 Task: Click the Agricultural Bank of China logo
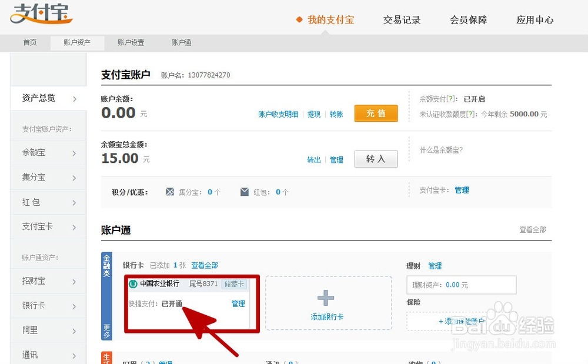(133, 283)
